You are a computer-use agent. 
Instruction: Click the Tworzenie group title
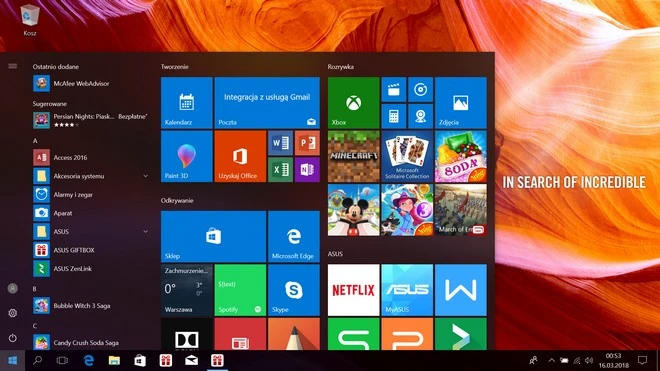coord(174,67)
